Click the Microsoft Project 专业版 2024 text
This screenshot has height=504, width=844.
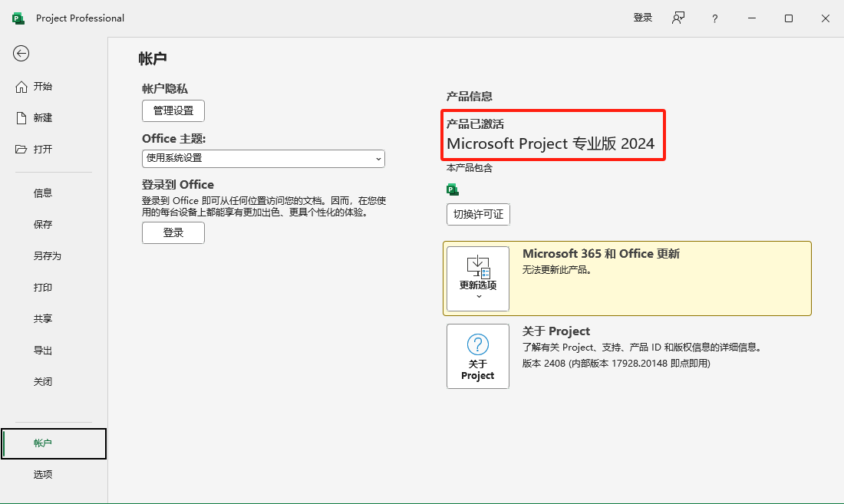[x=551, y=143]
